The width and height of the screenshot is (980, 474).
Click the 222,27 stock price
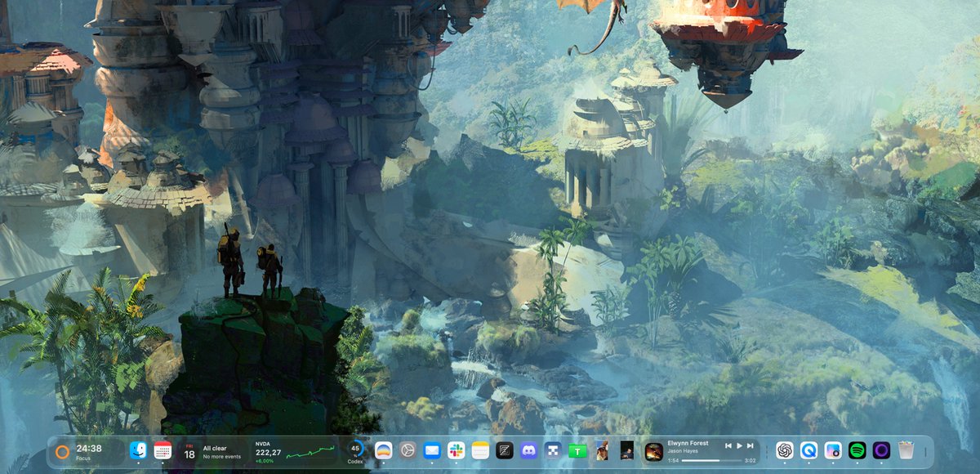coord(268,452)
